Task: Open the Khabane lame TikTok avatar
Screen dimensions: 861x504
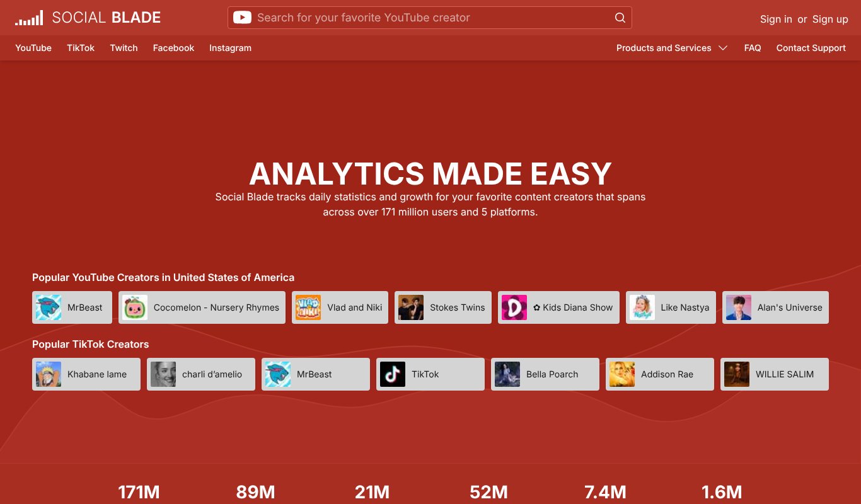Action: pos(49,374)
